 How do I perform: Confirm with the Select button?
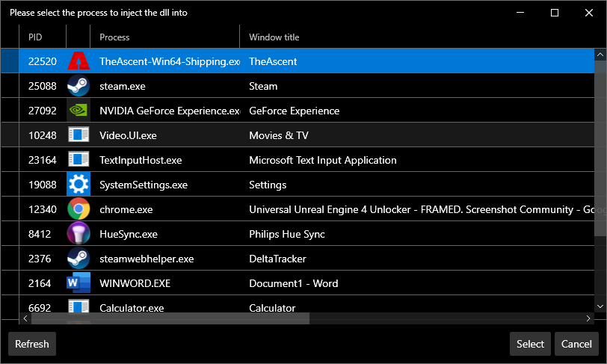click(530, 344)
